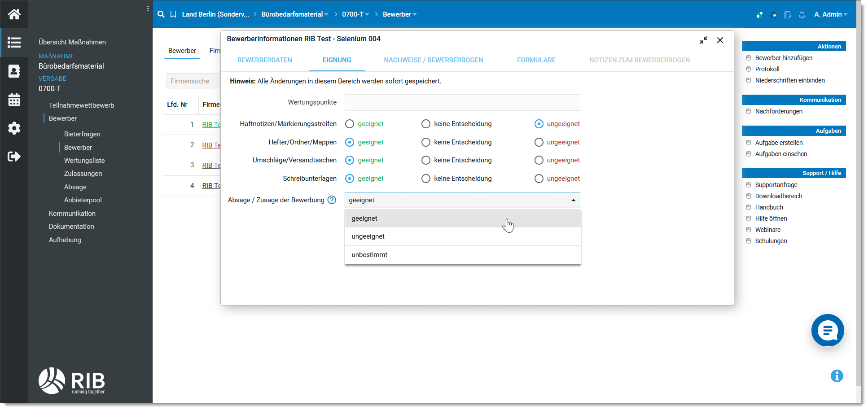Click the blue info icon

[837, 376]
